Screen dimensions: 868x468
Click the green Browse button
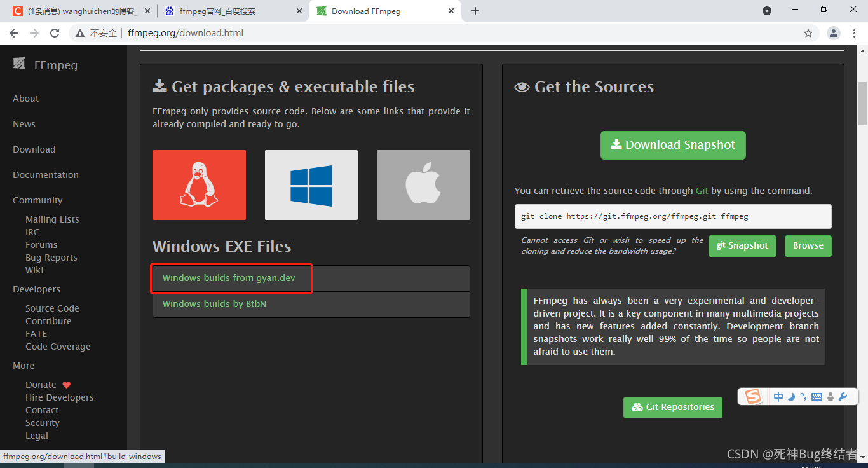(808, 246)
